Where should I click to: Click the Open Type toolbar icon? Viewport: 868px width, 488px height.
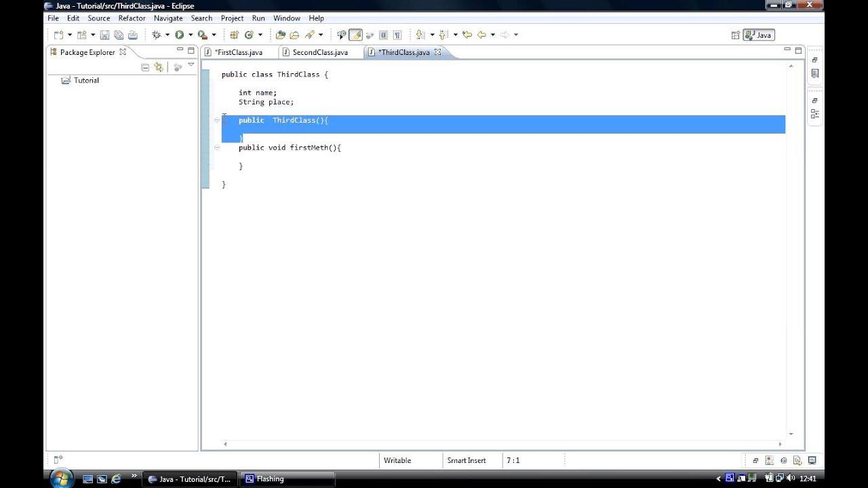click(280, 35)
